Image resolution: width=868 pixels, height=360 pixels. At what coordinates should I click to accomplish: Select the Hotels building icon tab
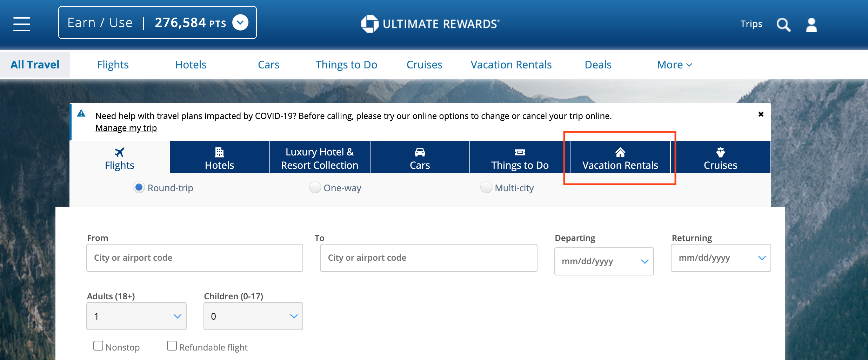pos(220,157)
